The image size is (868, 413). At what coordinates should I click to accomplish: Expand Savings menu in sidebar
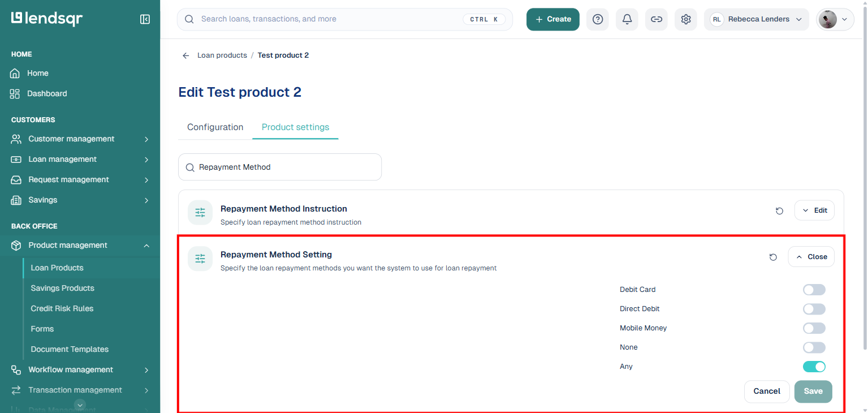pyautogui.click(x=80, y=200)
